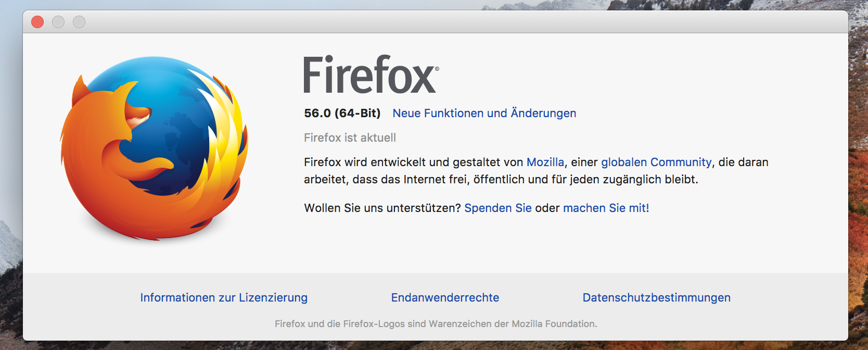Open Datenschutzbestimmungen privacy link
868x350 pixels.
[656, 297]
